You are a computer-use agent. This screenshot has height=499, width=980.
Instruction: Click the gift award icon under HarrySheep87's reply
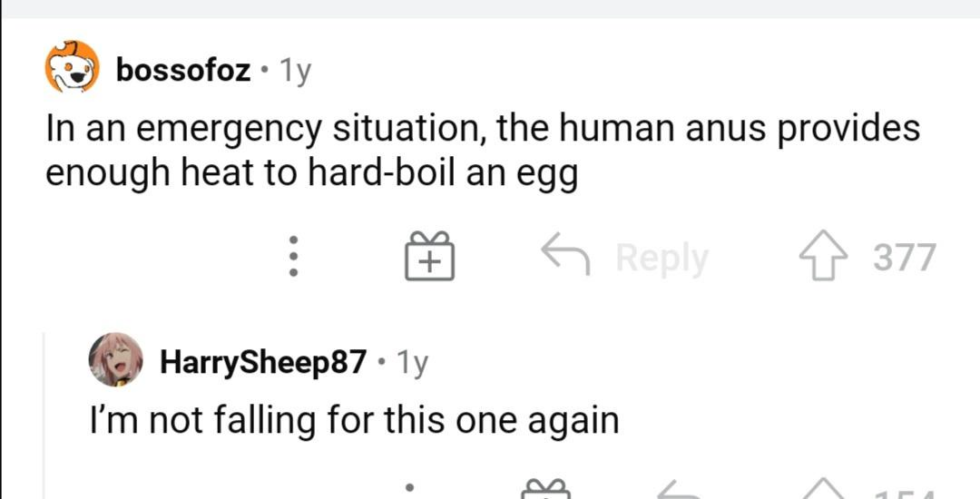pos(545,489)
